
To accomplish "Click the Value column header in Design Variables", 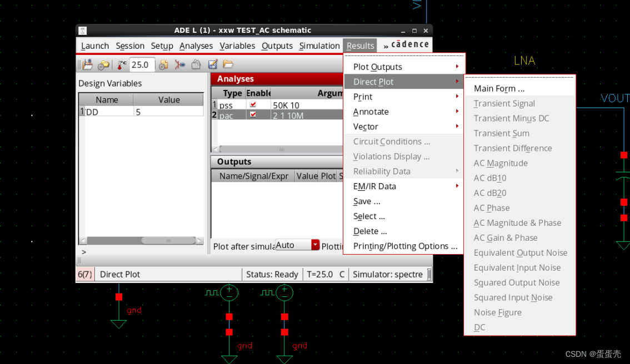I will coord(169,99).
